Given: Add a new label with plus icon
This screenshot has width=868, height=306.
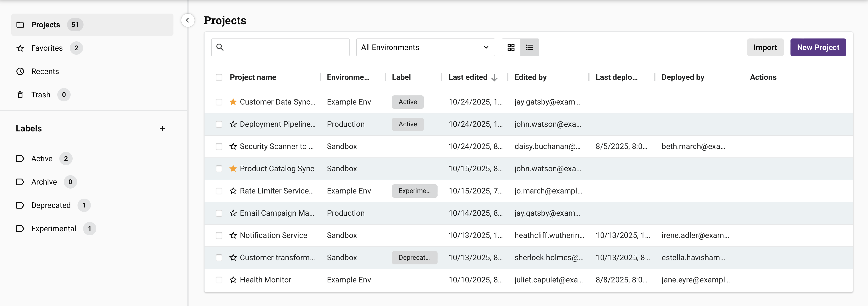Looking at the screenshot, I should coord(162,129).
